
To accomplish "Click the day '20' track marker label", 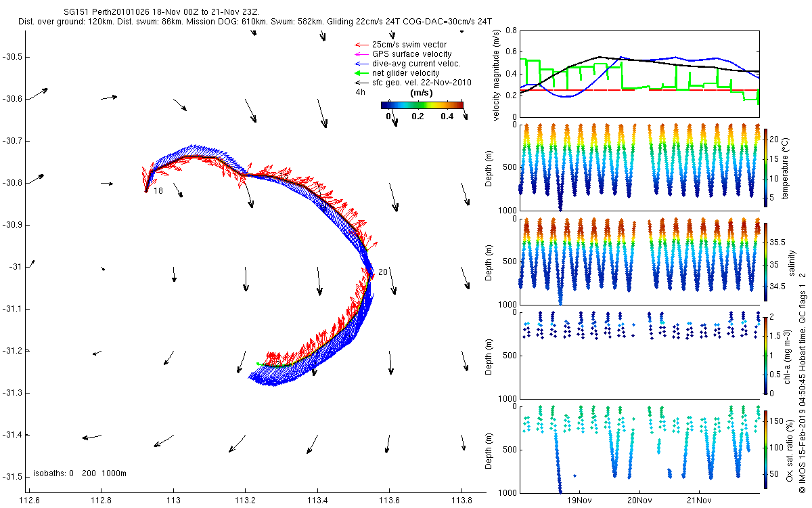I will (382, 272).
